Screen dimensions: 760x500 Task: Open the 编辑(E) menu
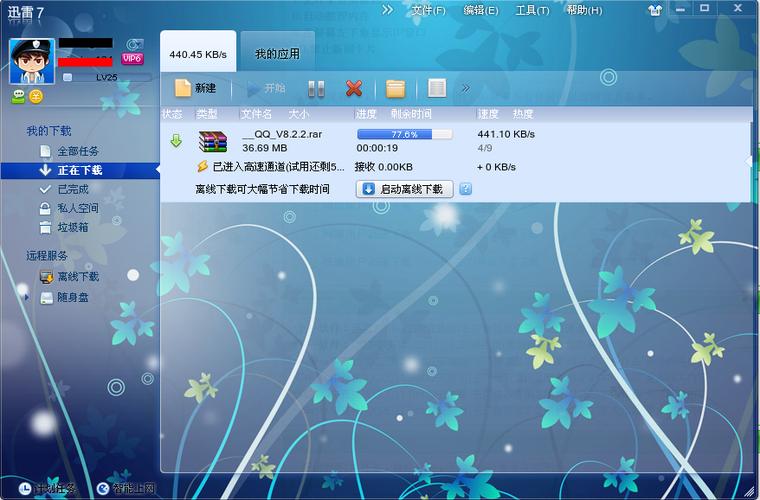pyautogui.click(x=481, y=10)
